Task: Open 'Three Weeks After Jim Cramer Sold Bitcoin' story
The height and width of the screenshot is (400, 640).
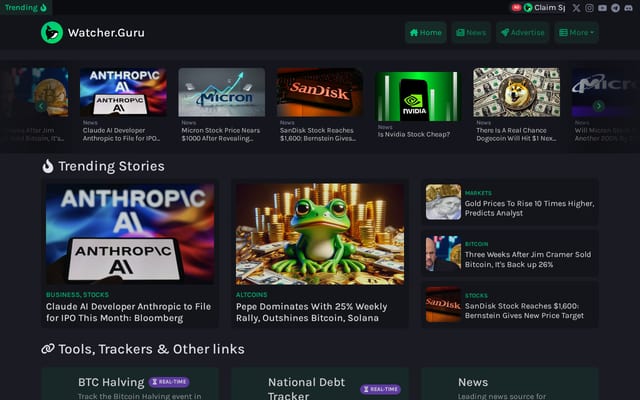Action: 528,260
